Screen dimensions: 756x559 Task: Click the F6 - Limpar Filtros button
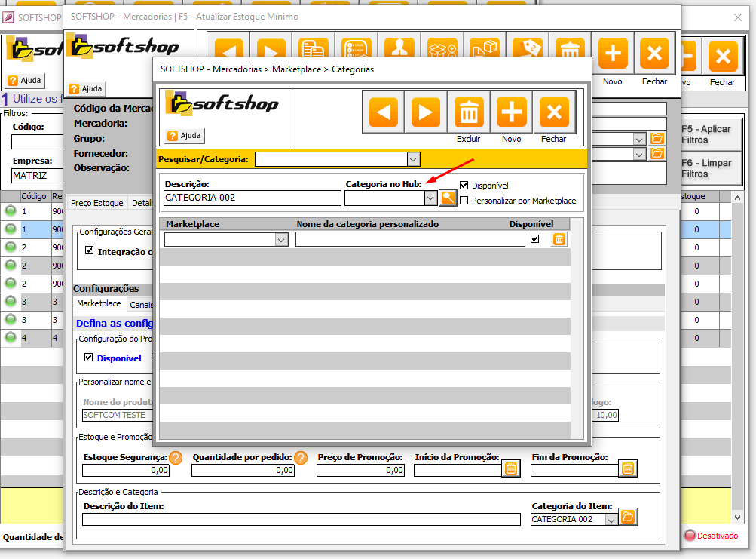pyautogui.click(x=705, y=168)
